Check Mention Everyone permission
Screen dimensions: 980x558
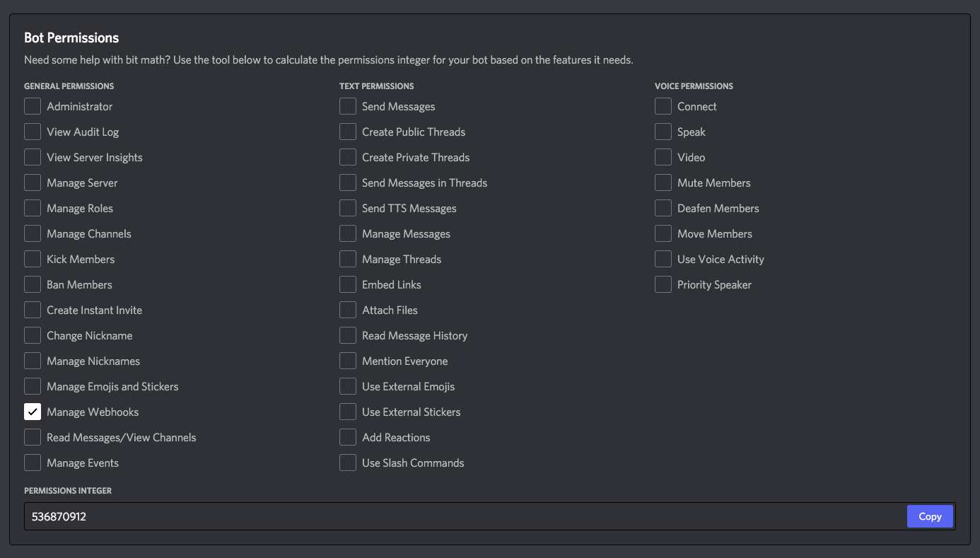347,361
